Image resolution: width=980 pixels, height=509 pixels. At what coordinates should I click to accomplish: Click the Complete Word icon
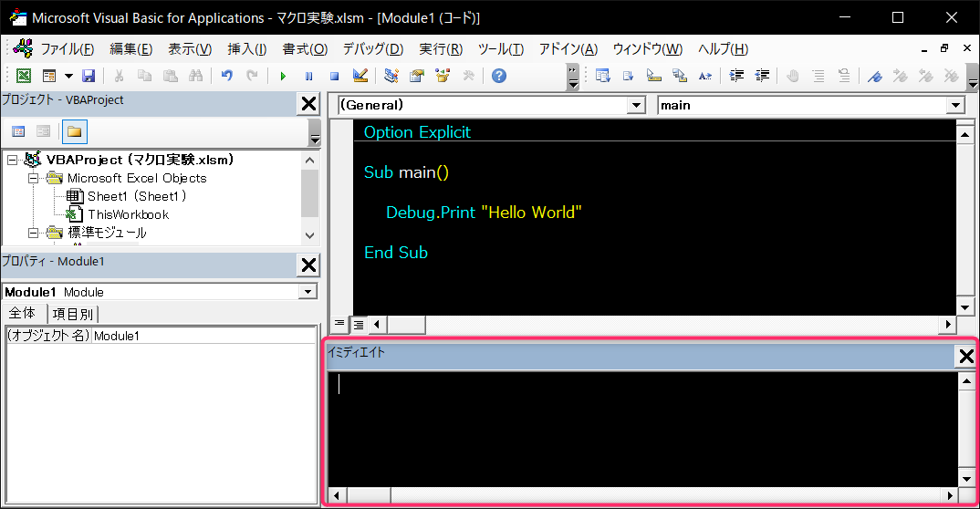(x=705, y=77)
